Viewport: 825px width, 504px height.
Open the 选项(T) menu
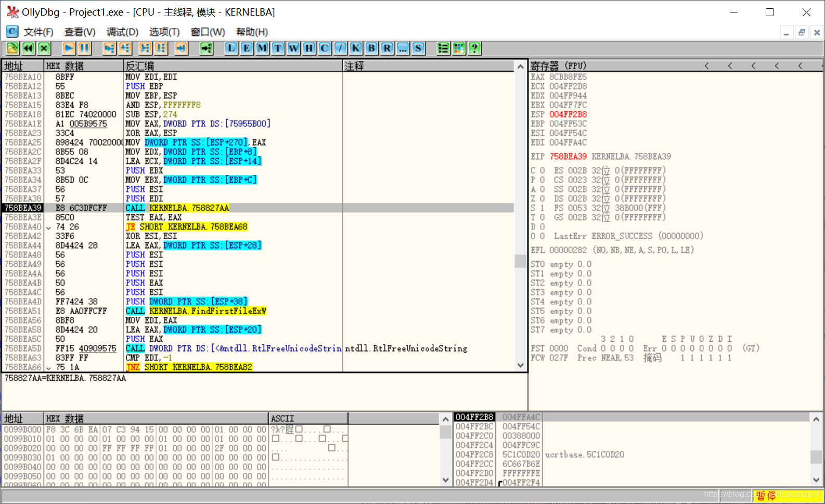pos(164,32)
